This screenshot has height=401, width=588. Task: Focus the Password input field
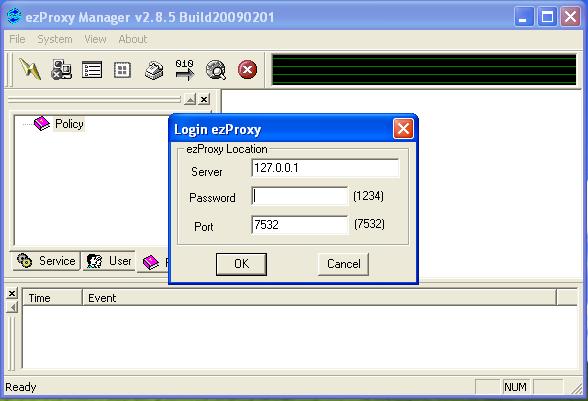[300, 196]
